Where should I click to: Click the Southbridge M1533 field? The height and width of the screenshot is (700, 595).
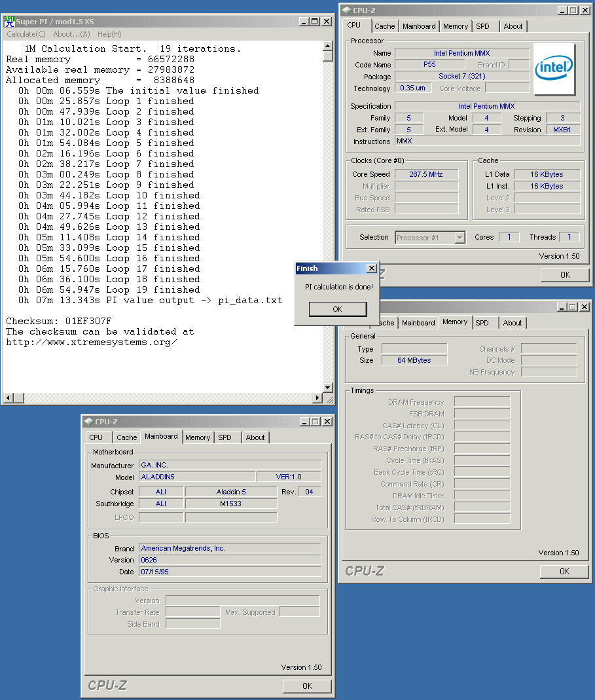click(x=231, y=504)
